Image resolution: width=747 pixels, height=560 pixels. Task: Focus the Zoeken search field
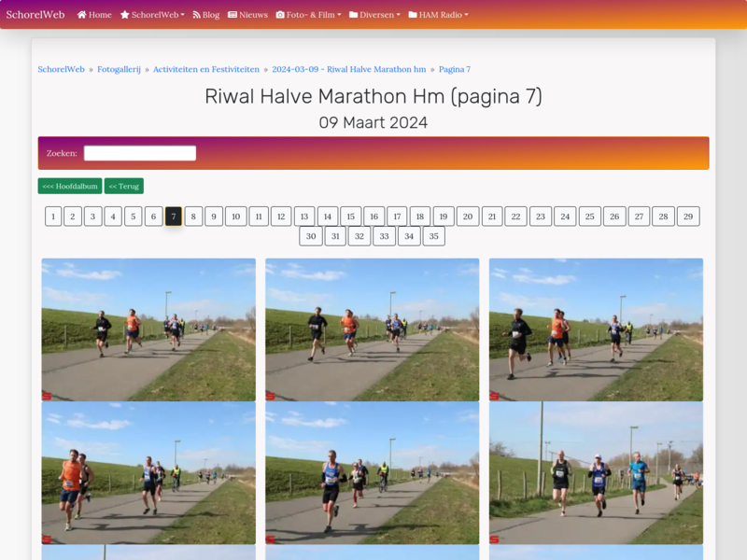point(140,153)
